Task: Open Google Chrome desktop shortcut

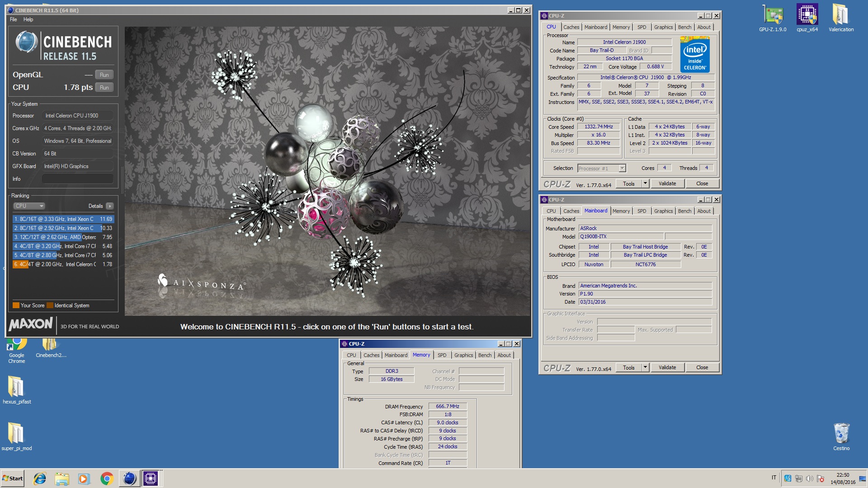Action: pos(17,350)
